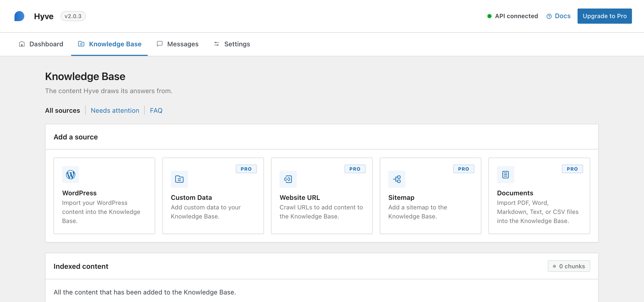Open the Docs link
The image size is (644, 302).
coord(558,16)
